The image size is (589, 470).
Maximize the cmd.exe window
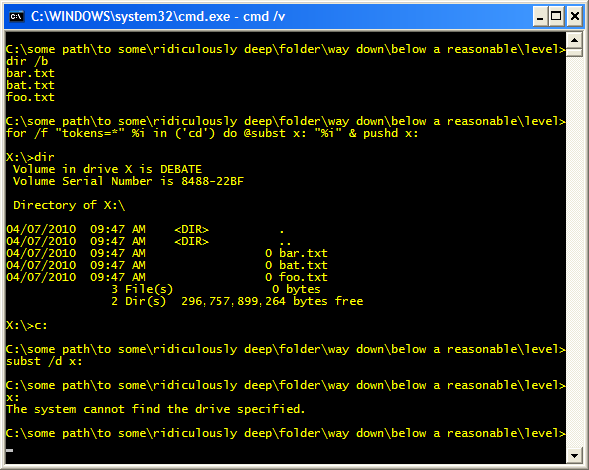click(556, 17)
